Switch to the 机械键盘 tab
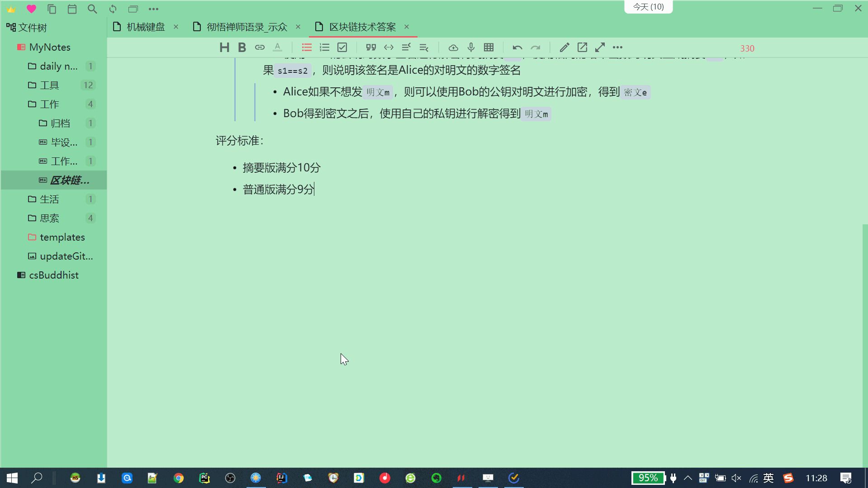This screenshot has width=868, height=488. click(x=145, y=27)
